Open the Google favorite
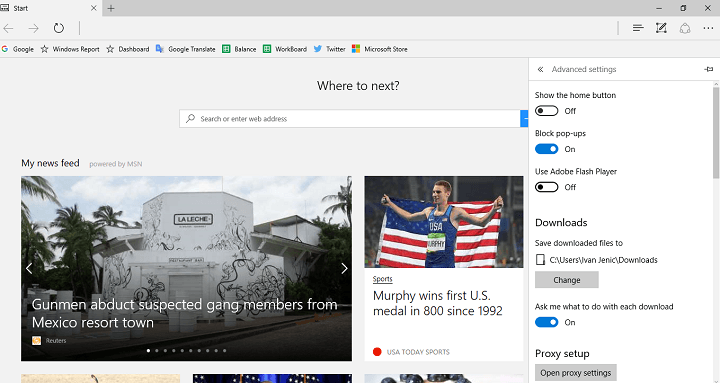 pos(18,49)
